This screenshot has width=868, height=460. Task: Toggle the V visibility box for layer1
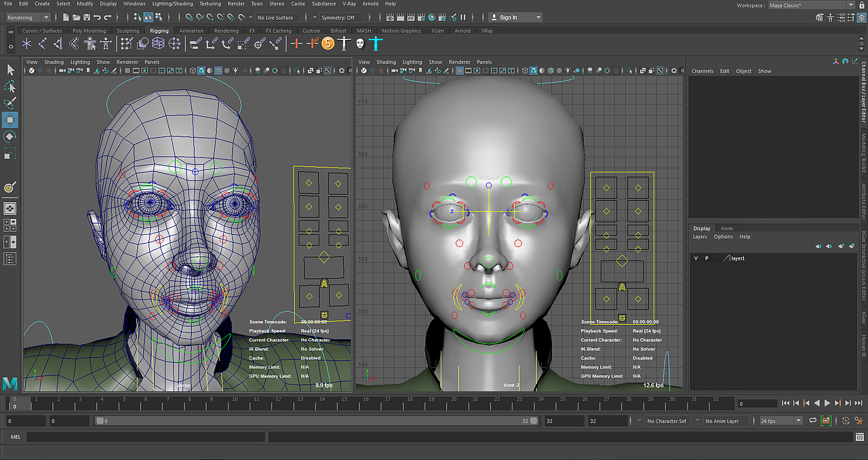tap(696, 258)
